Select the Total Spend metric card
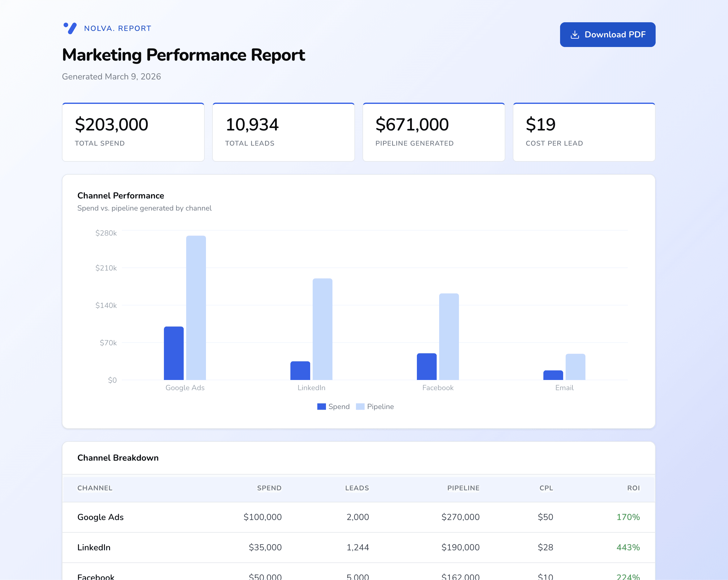The image size is (728, 580). click(133, 132)
